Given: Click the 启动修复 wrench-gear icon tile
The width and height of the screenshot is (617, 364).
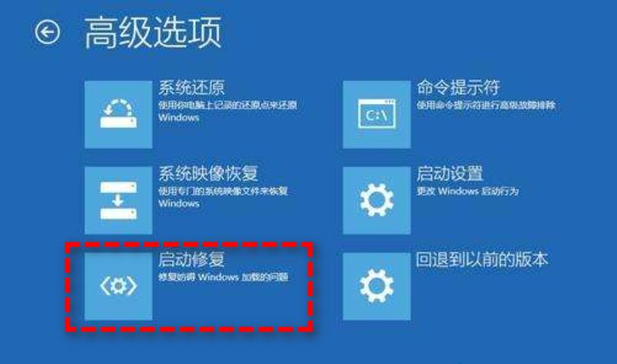Looking at the screenshot, I should click(119, 286).
